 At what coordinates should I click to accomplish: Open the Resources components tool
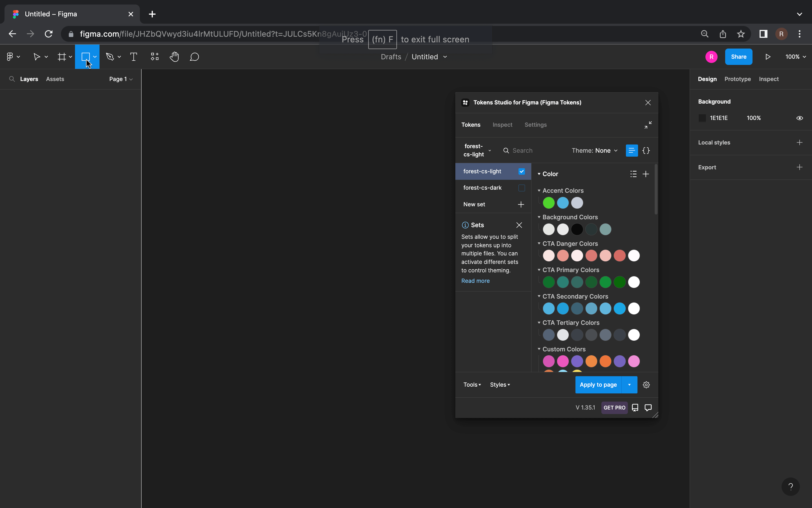(155, 57)
